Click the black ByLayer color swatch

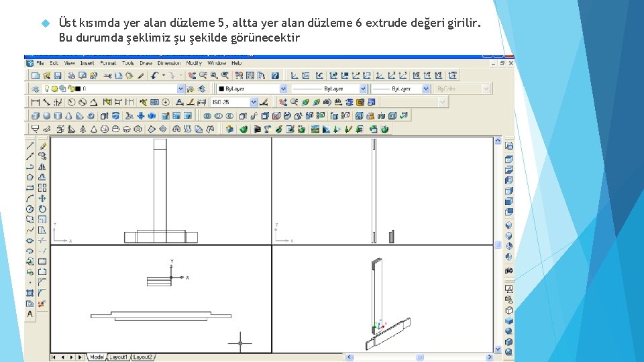click(x=221, y=88)
